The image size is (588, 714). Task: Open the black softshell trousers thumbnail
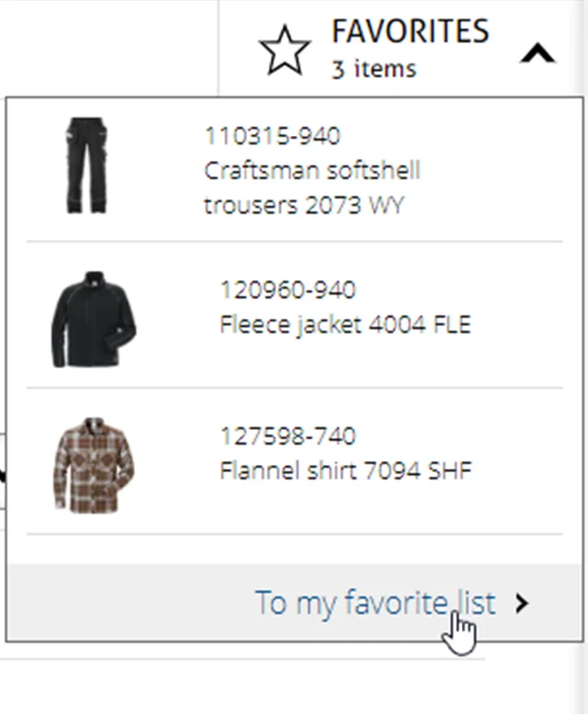tap(87, 166)
